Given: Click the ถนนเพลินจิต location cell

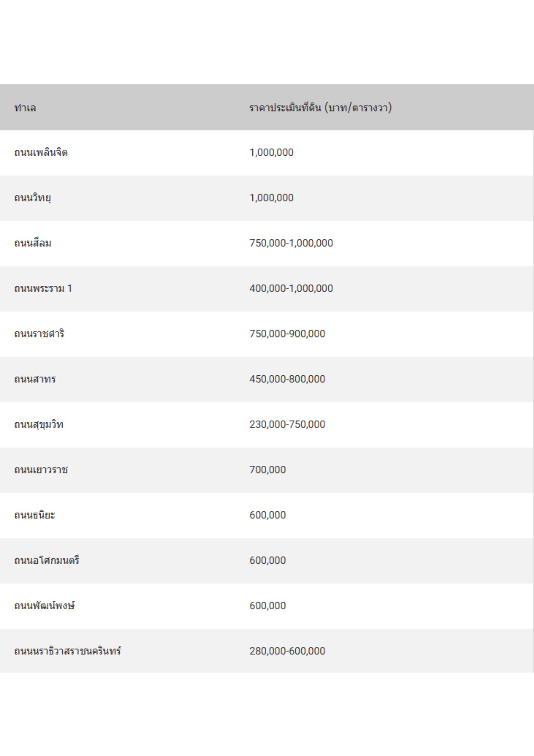Looking at the screenshot, I should click(x=41, y=152).
